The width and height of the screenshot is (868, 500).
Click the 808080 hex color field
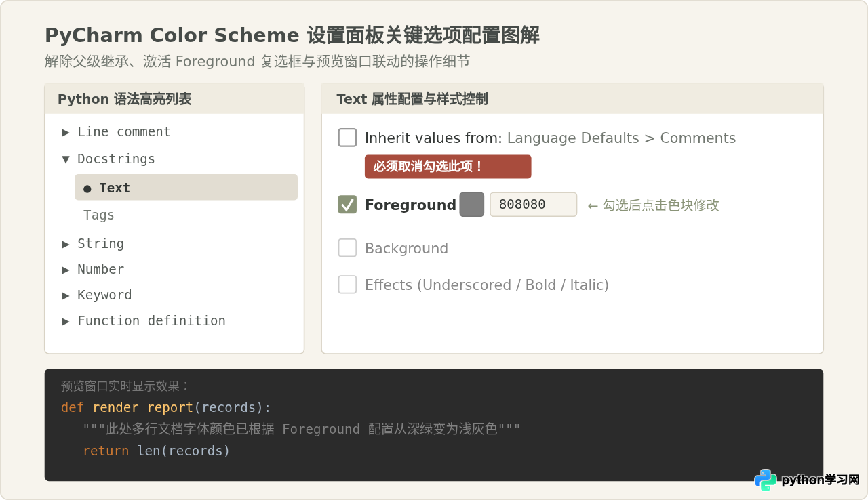(x=534, y=205)
